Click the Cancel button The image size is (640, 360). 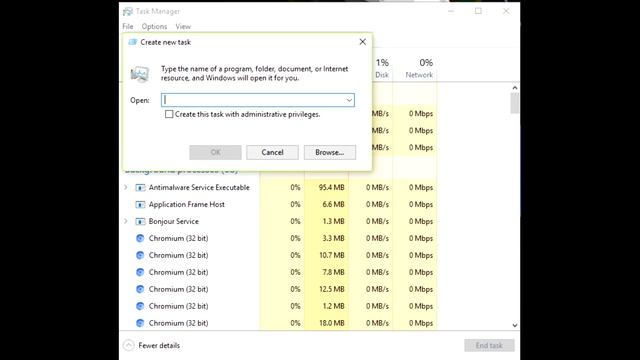click(272, 152)
